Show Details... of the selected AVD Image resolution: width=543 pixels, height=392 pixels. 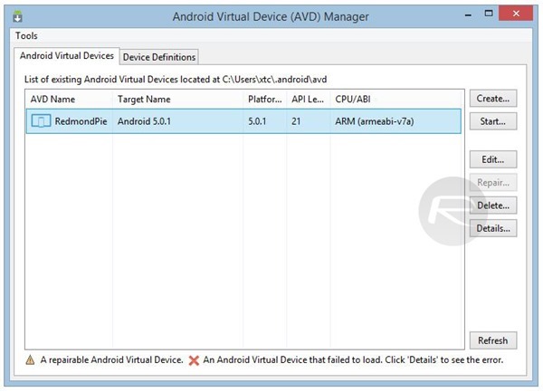[x=493, y=228]
